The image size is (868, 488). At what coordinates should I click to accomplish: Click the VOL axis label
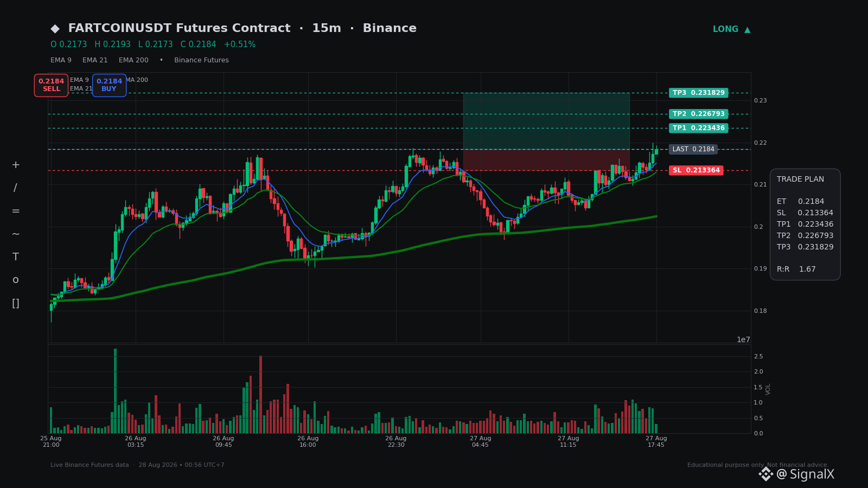click(x=768, y=389)
